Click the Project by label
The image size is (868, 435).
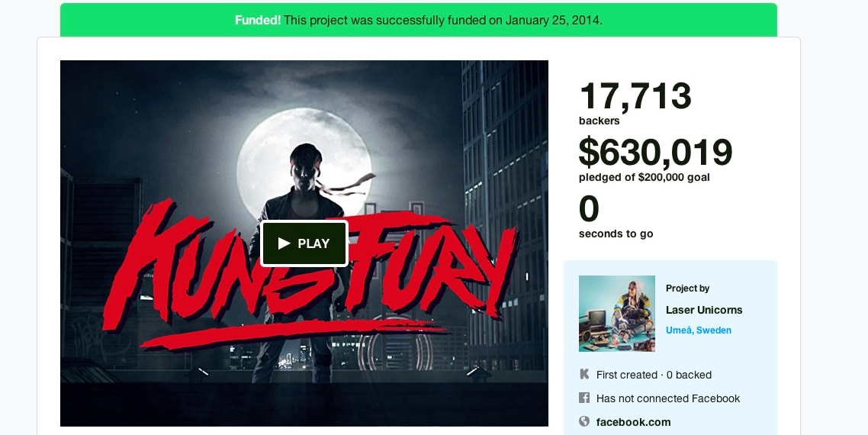tap(687, 288)
